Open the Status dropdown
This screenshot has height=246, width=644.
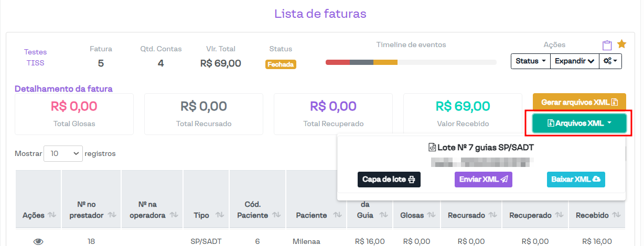(530, 61)
